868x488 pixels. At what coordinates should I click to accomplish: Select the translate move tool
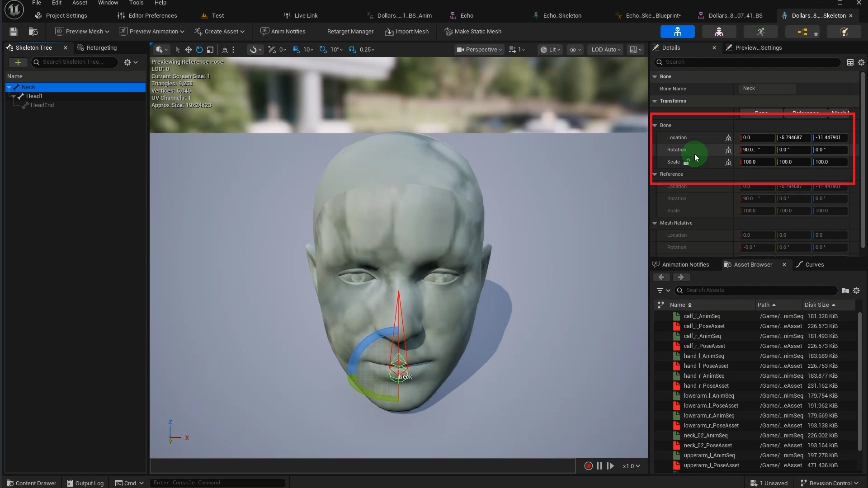click(x=188, y=50)
